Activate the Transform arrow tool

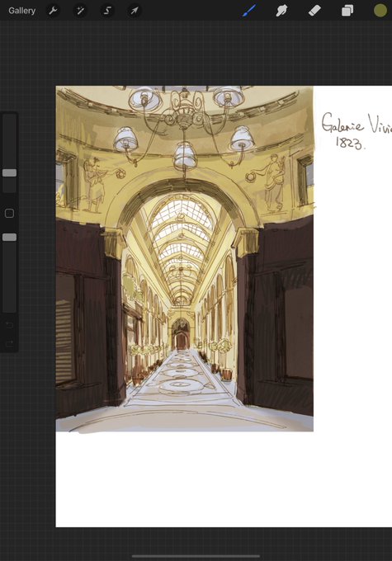tap(135, 11)
